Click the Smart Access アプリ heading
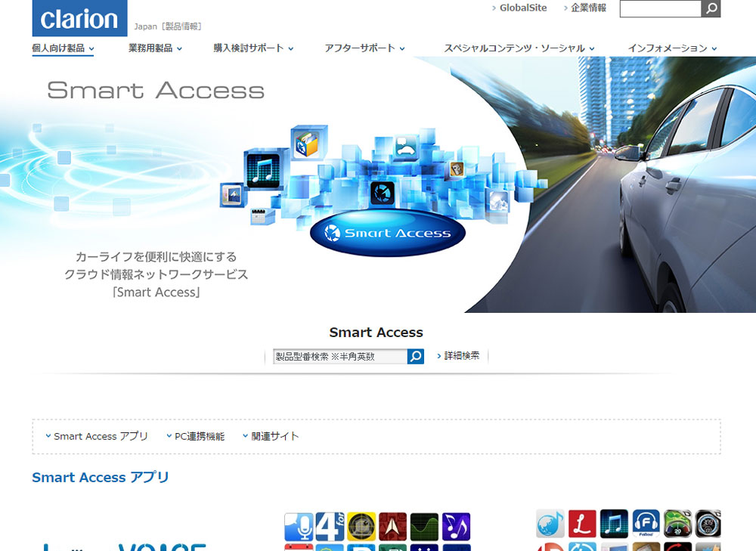 pos(101,477)
